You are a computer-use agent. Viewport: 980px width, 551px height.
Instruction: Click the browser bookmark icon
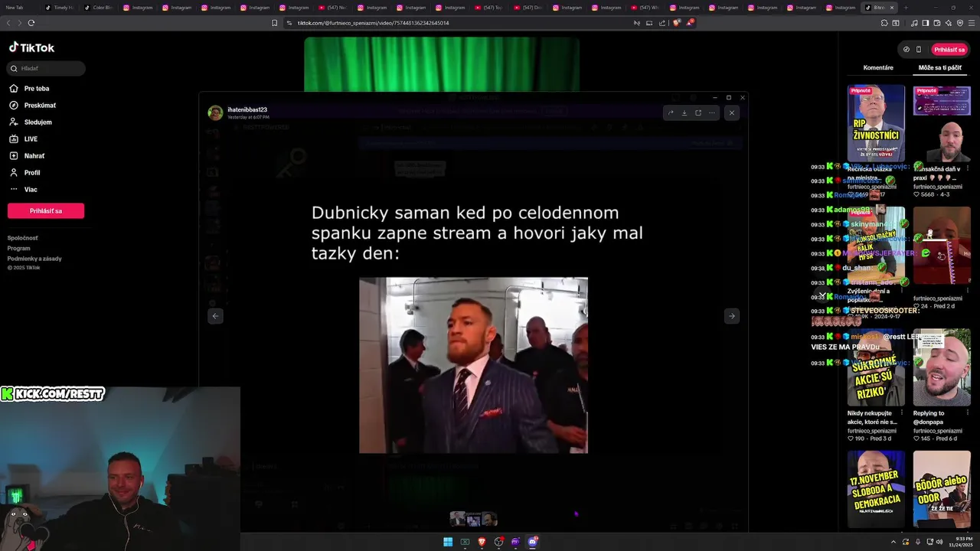275,23
